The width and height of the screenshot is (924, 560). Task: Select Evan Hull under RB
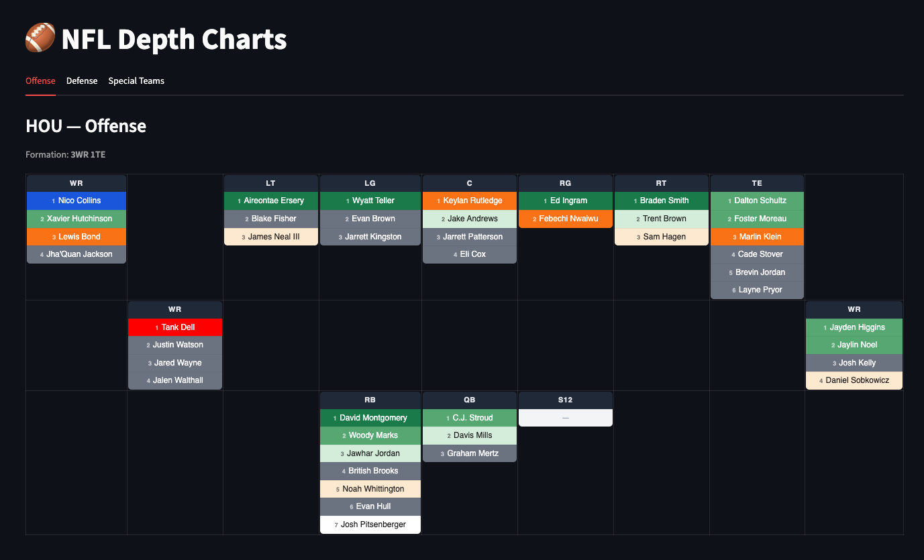pos(370,506)
